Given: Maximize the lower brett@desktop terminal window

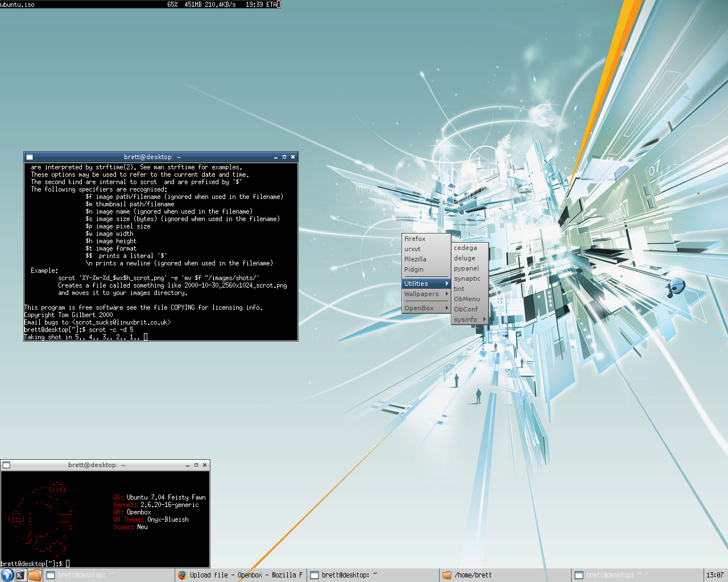Looking at the screenshot, I should click(196, 465).
